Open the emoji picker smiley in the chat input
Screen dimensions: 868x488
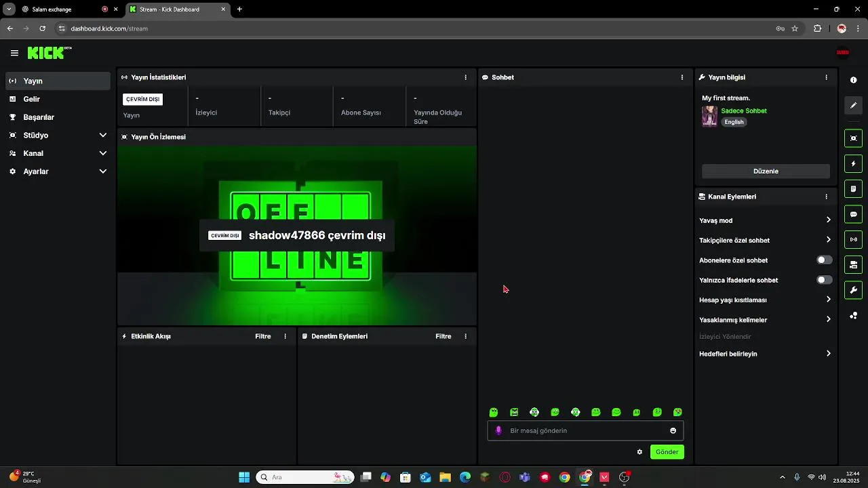point(673,430)
